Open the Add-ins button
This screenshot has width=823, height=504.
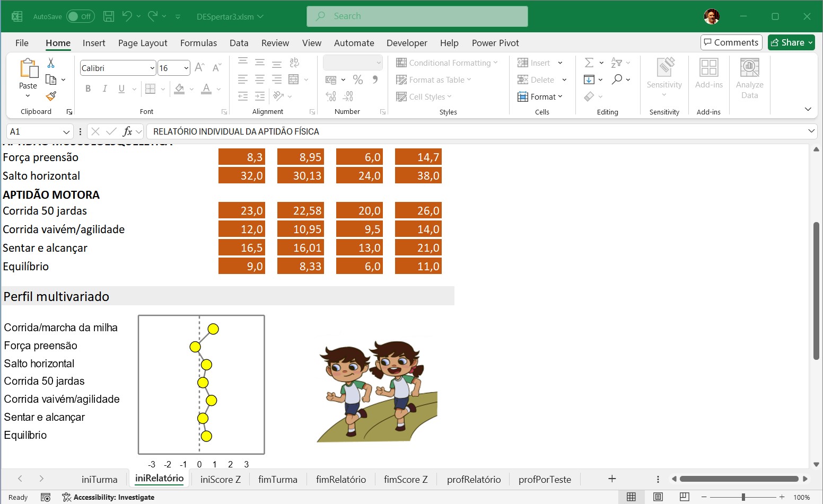[x=709, y=74]
